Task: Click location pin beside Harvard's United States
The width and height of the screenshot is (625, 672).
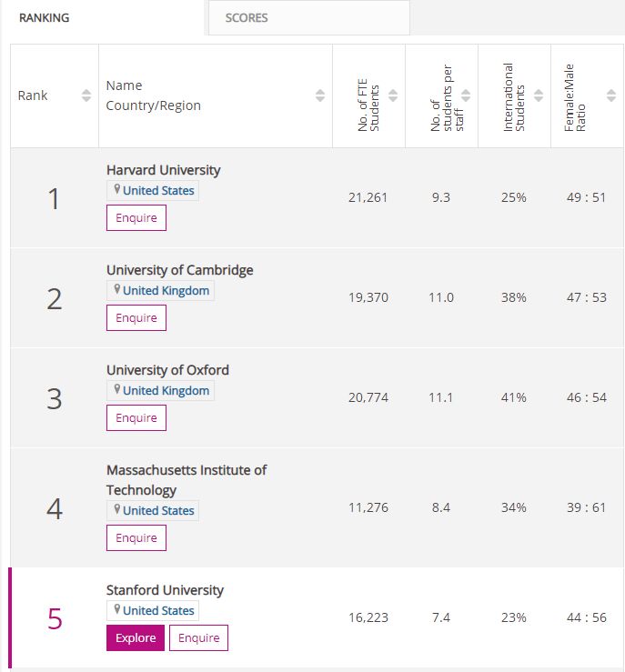Action: coord(116,190)
